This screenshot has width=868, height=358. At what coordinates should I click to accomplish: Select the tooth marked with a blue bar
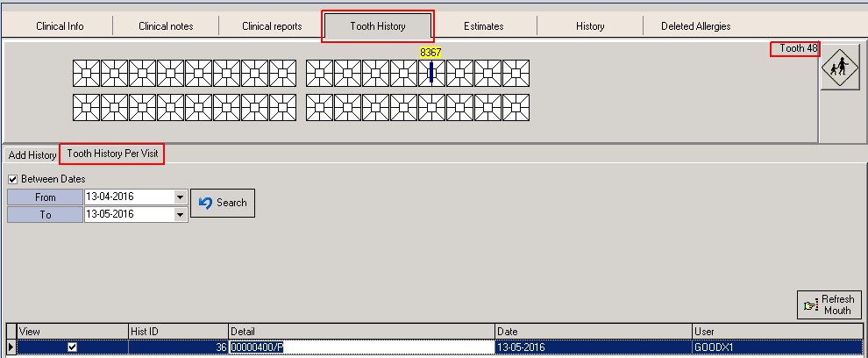tap(431, 73)
